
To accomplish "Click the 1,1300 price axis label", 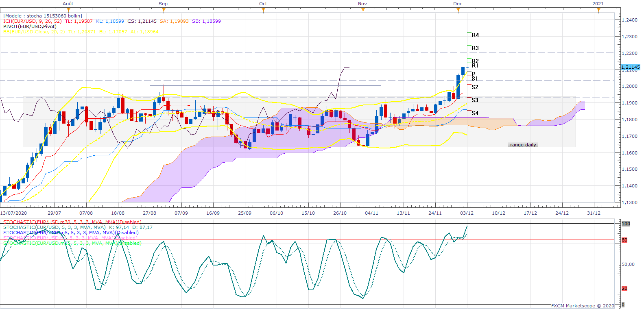I will (x=630, y=202).
